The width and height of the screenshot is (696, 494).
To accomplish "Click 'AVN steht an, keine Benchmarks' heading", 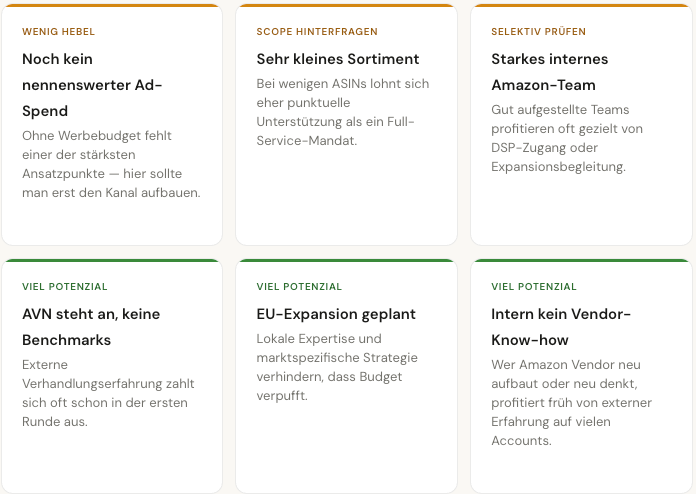I will pos(91,327).
